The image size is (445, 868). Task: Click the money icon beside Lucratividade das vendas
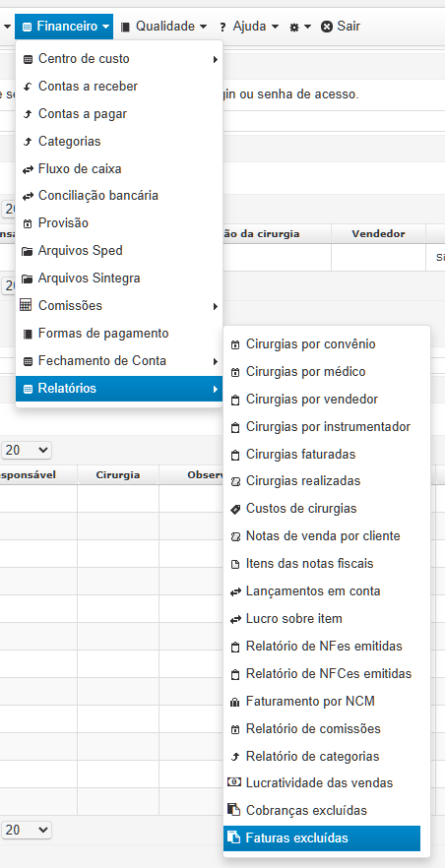click(x=234, y=782)
